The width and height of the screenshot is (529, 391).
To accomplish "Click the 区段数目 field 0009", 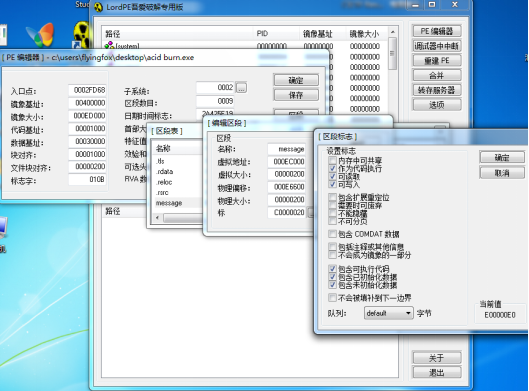I will pos(215,101).
